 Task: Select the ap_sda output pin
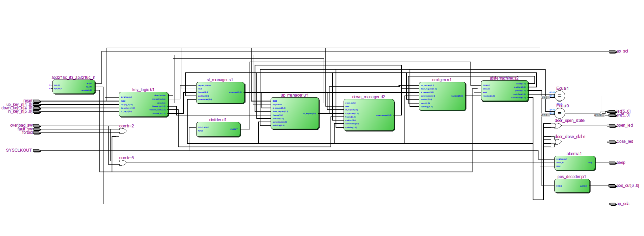pyautogui.click(x=612, y=204)
